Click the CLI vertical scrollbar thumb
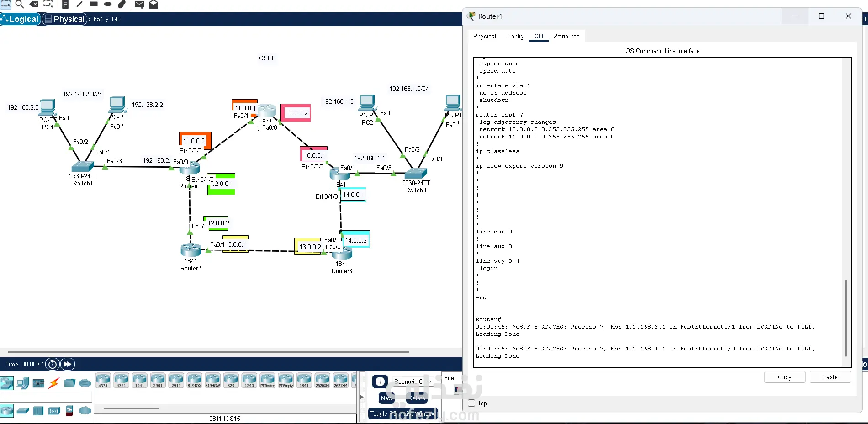The width and height of the screenshot is (868, 424). [x=846, y=318]
